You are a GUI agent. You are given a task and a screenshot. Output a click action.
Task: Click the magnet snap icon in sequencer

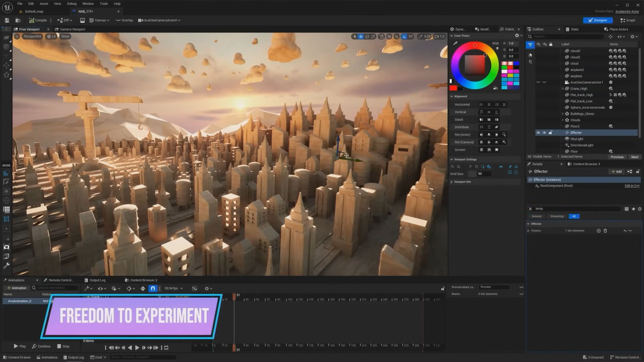tap(153, 288)
